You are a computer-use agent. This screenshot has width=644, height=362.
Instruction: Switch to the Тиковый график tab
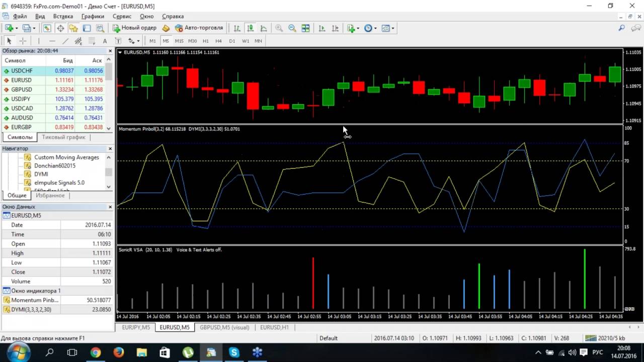coord(63,137)
